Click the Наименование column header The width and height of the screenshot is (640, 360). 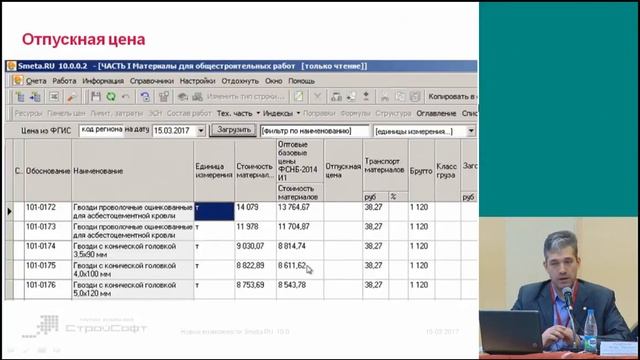click(x=133, y=171)
